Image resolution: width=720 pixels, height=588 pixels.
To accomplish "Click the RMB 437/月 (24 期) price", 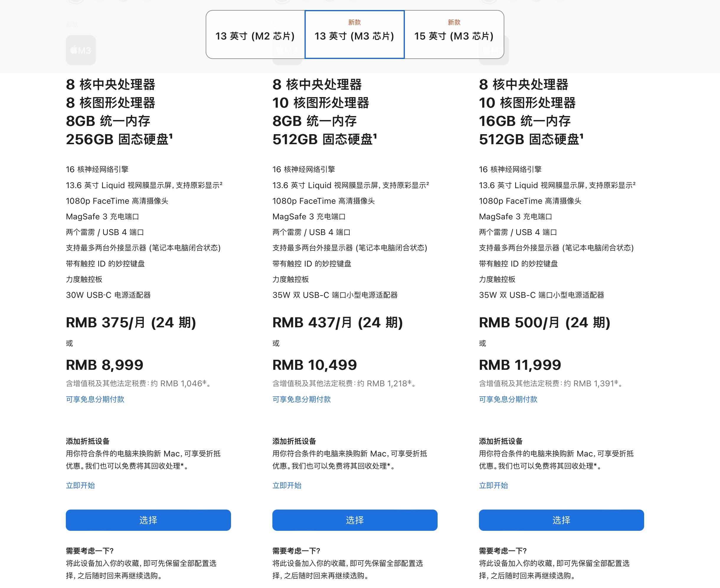I will 337,322.
